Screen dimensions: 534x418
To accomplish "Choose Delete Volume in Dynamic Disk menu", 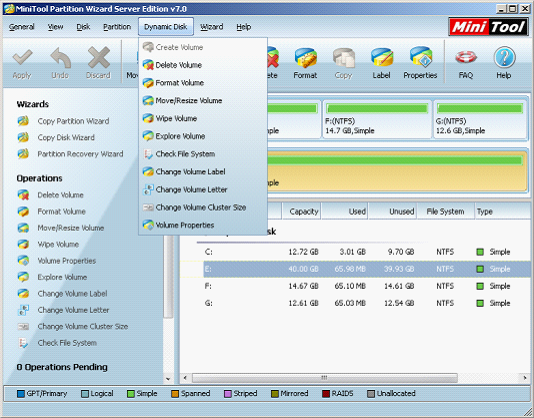I will coord(203,65).
